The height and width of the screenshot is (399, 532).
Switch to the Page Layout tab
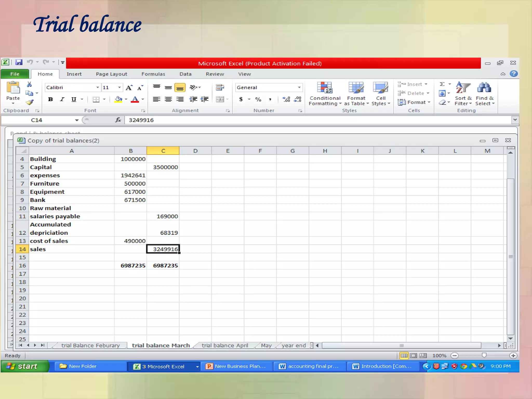point(111,74)
